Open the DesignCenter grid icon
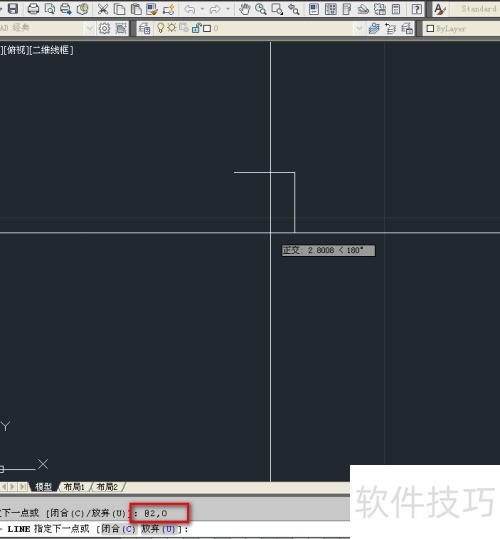500x539 pixels. point(331,9)
